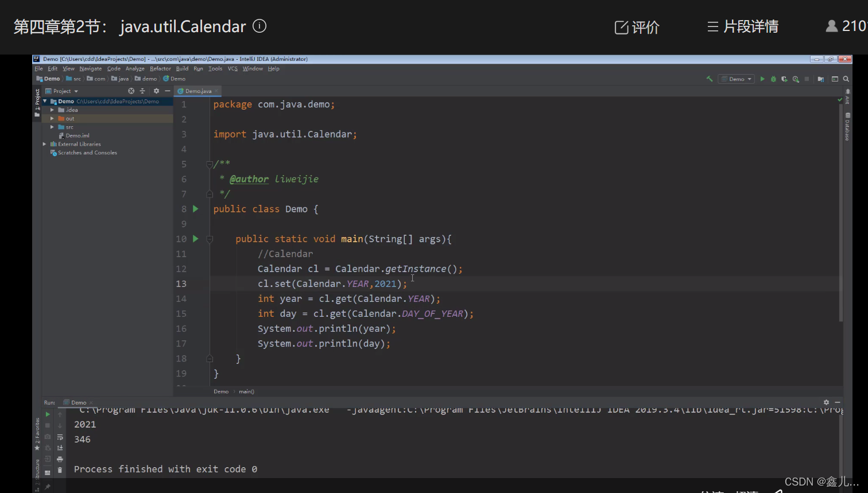This screenshot has height=493, width=868.
Task: Expand External Libraries node
Action: coord(45,144)
